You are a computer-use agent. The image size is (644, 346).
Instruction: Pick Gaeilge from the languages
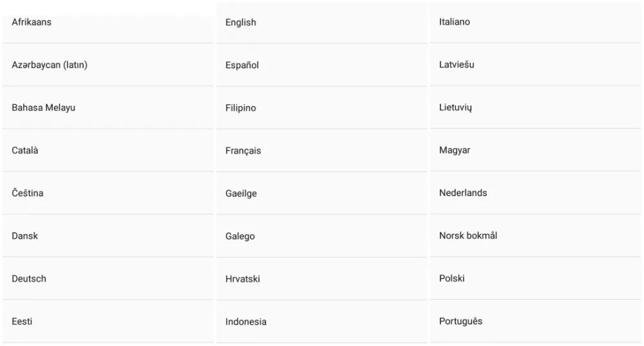(241, 194)
